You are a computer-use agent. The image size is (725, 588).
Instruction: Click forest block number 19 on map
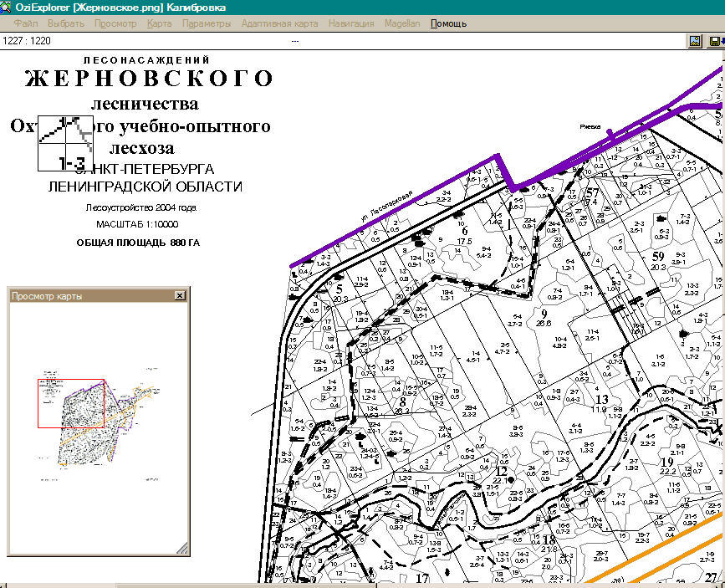pyautogui.click(x=666, y=462)
